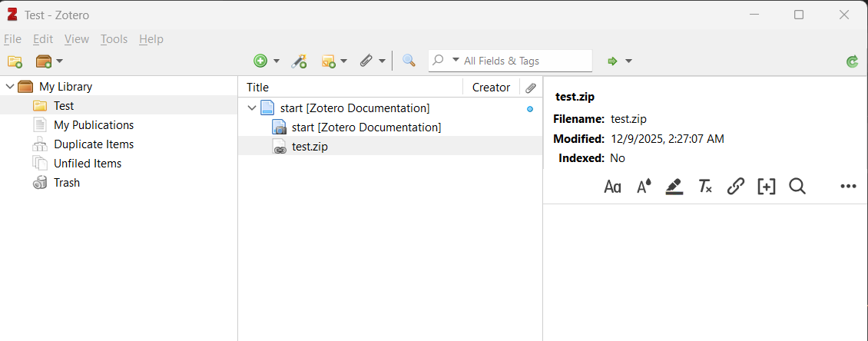
Task: Click the Find and Replace search icon
Action: [797, 187]
